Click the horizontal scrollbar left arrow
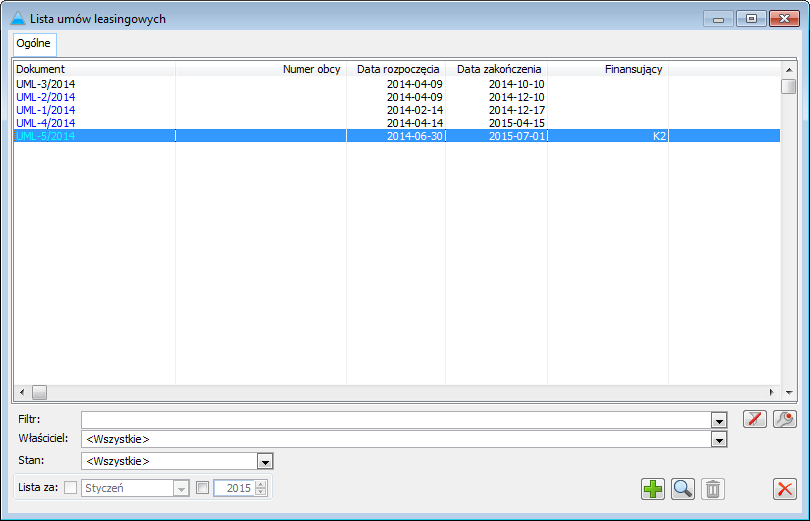The height and width of the screenshot is (521, 810). coord(22,392)
